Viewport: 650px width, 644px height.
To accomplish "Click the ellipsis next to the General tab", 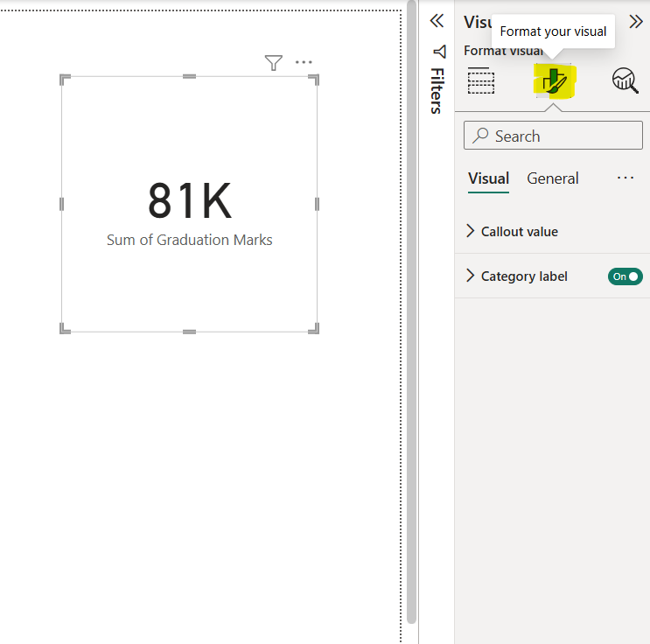I will (x=625, y=178).
